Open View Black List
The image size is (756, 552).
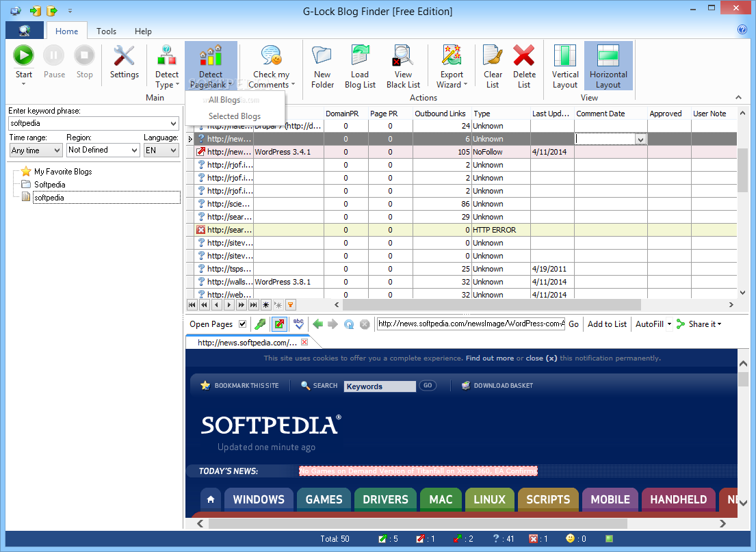click(x=403, y=67)
